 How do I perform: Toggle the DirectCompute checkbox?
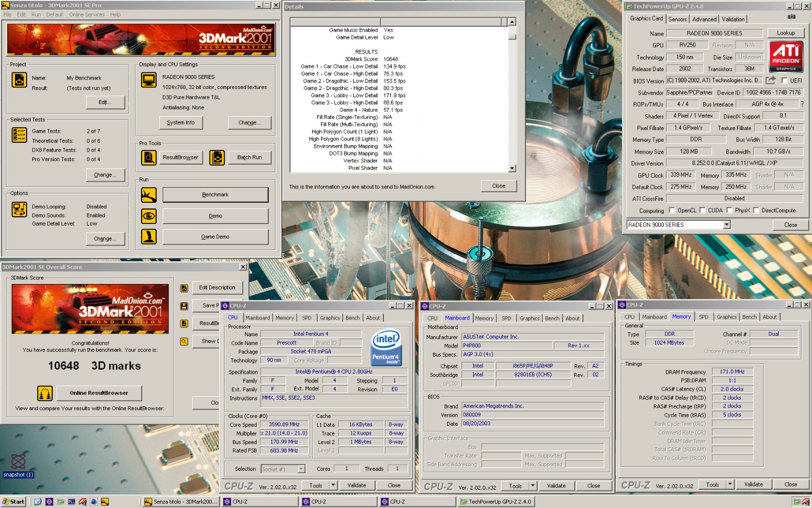(x=756, y=210)
